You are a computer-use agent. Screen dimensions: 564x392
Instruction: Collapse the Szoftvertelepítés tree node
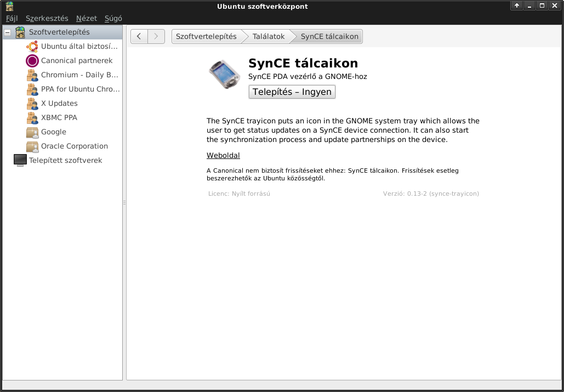[7, 32]
